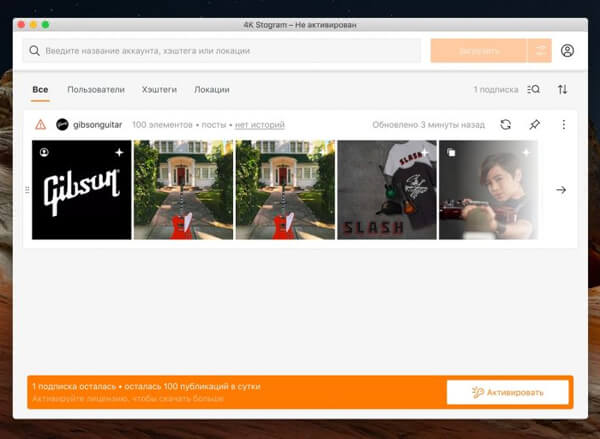Open search within subscriptions icon
Screen dimensions: 600x439
pos(533,90)
